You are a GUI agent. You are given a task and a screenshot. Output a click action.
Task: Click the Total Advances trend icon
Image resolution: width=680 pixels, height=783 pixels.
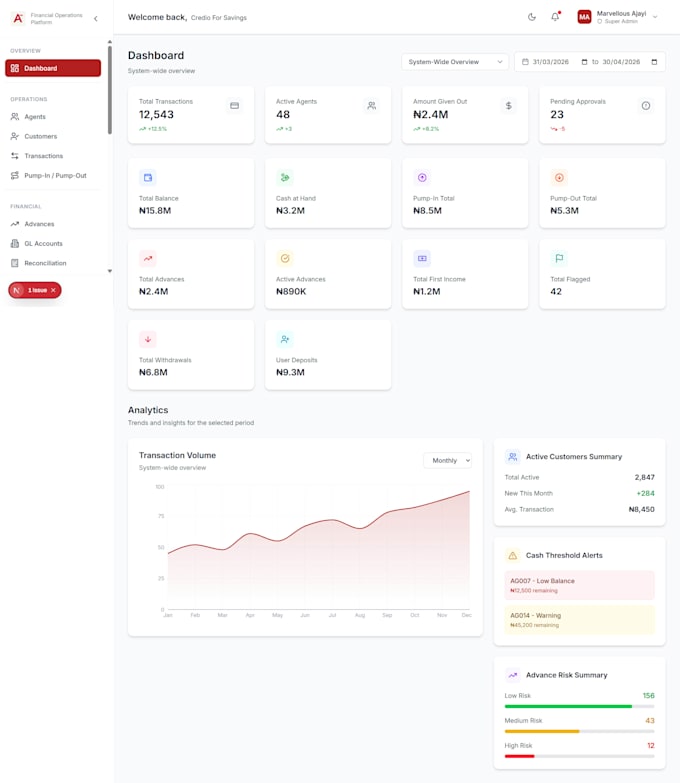click(148, 258)
